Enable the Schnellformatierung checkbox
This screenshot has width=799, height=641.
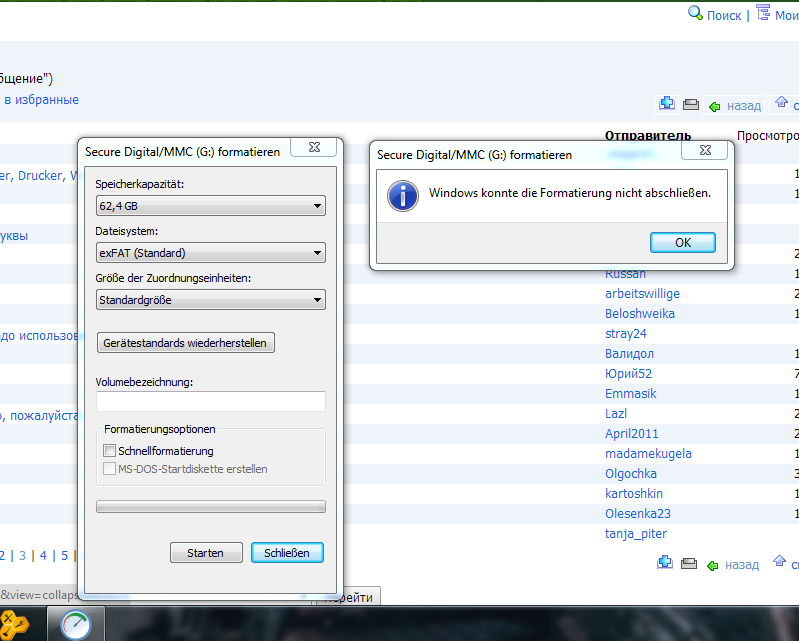tap(110, 450)
